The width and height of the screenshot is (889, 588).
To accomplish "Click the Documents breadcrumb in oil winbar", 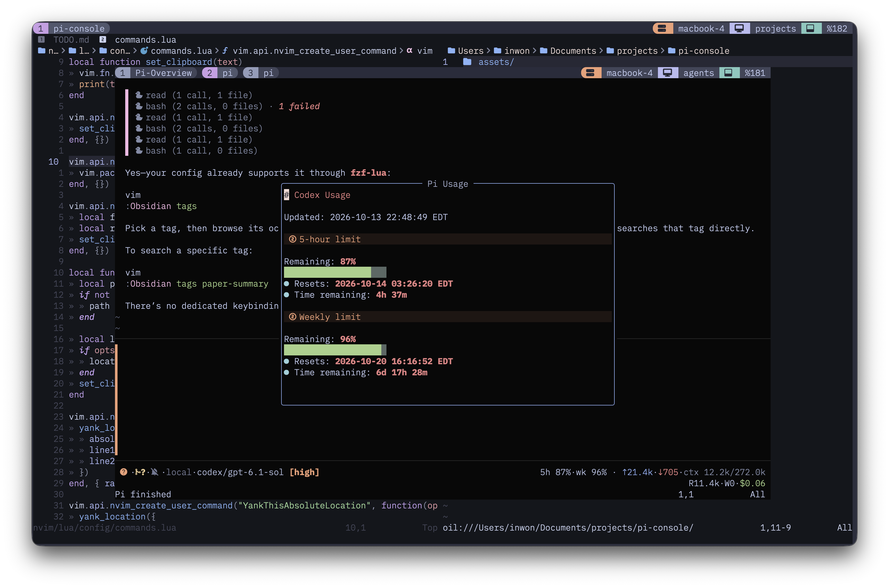I will (573, 51).
